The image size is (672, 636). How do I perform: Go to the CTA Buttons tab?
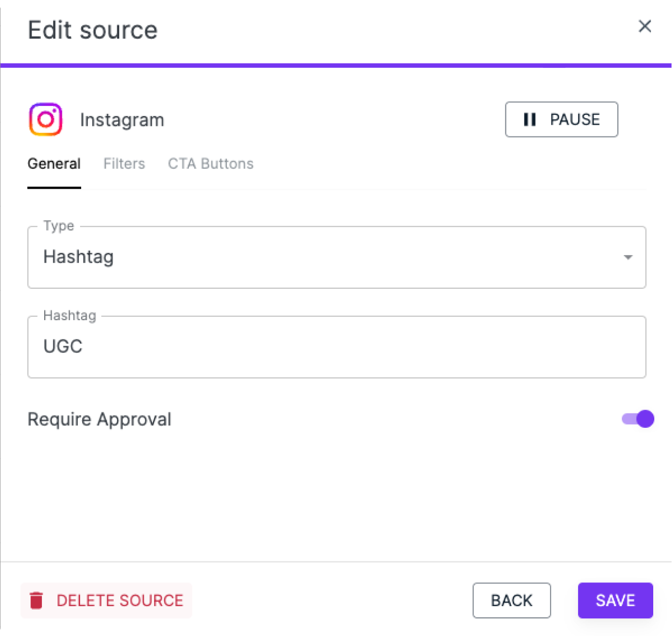coord(210,164)
